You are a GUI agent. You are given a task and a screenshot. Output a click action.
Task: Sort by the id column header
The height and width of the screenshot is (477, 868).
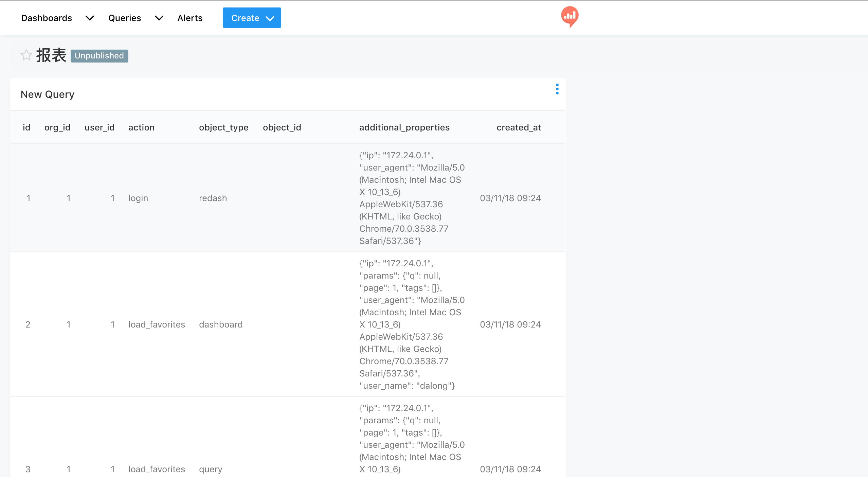[26, 127]
